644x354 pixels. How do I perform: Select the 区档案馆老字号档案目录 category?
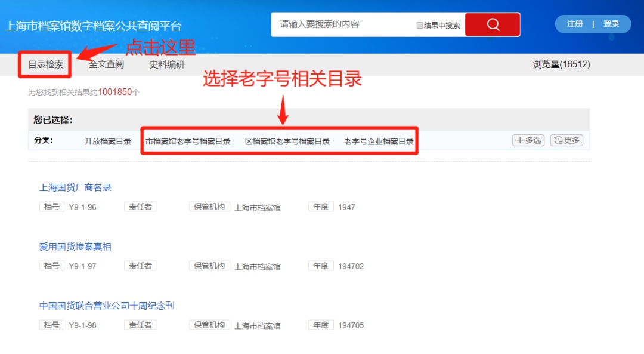point(287,141)
